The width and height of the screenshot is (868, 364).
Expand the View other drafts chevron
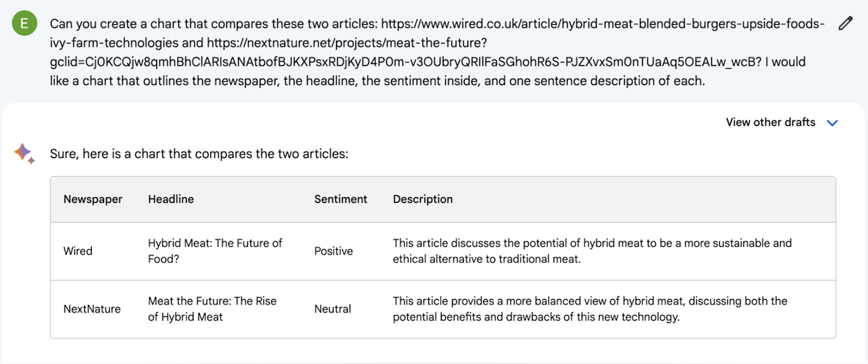pyautogui.click(x=833, y=123)
